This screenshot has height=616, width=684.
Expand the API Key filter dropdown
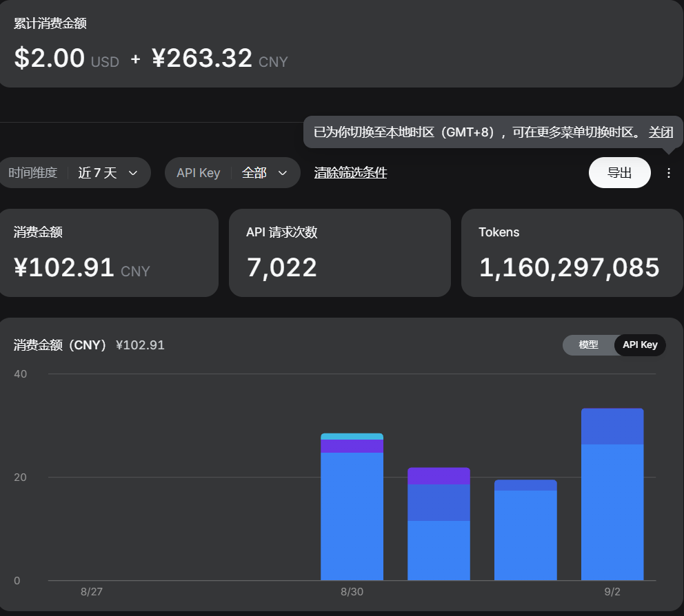tap(232, 173)
